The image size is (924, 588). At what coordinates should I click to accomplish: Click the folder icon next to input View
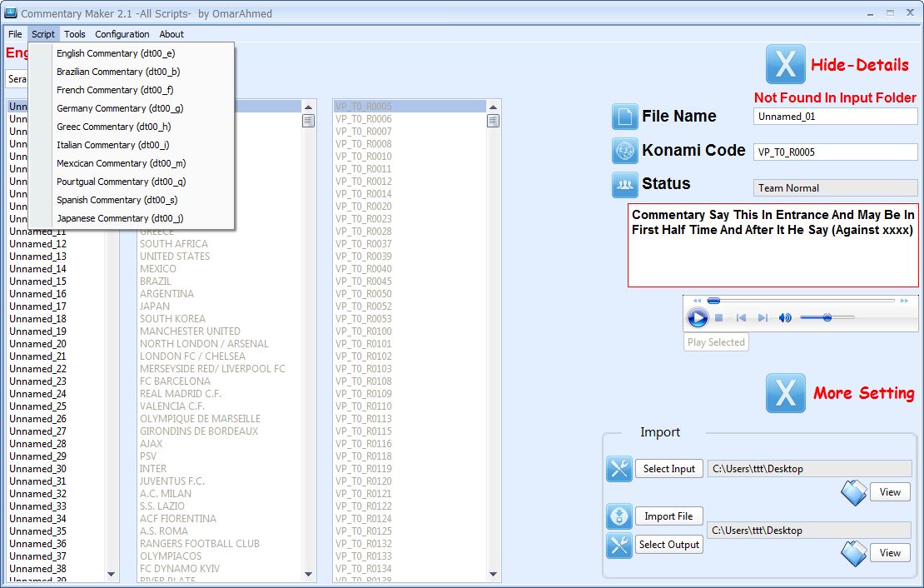(x=853, y=492)
